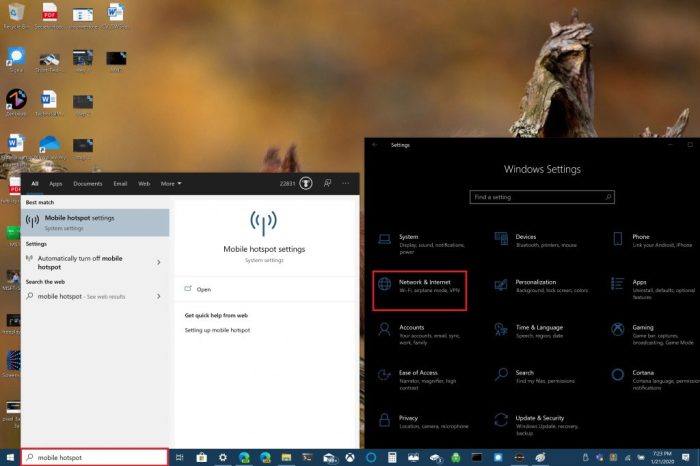Open the System settings category

point(410,241)
